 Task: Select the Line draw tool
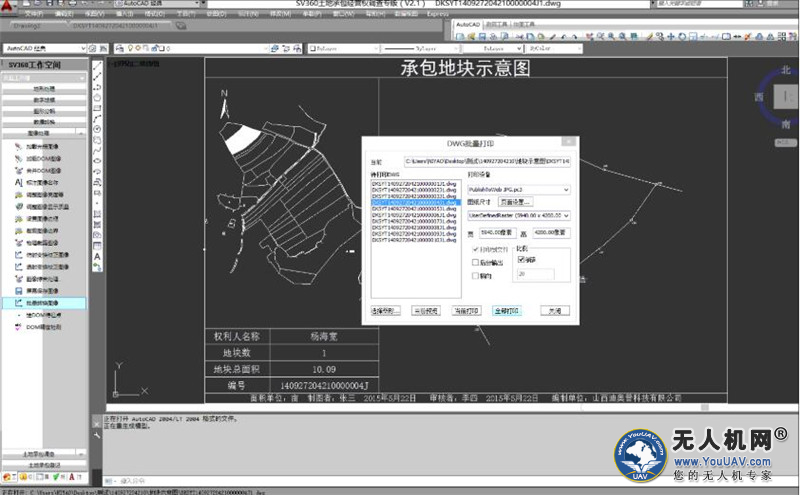[97, 66]
